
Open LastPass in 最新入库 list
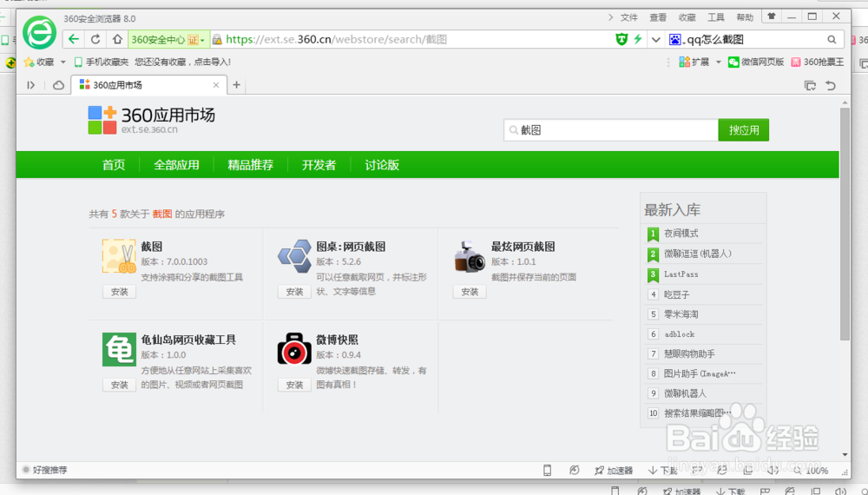[x=681, y=274]
